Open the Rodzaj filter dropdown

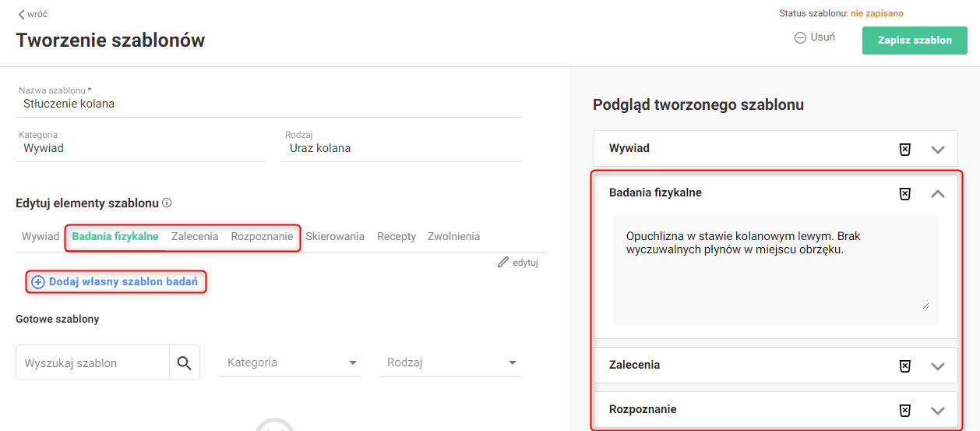click(449, 362)
